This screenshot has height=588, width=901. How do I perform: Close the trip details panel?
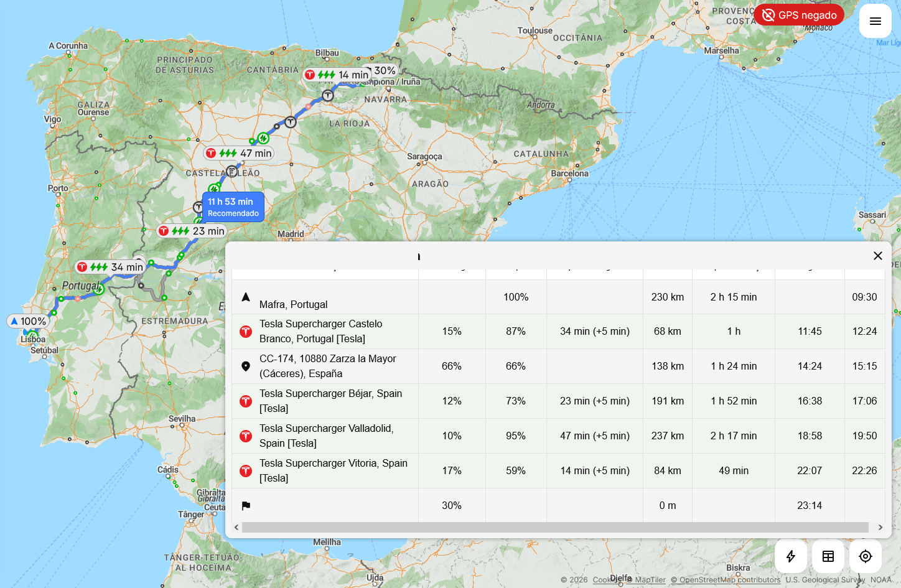pos(878,256)
